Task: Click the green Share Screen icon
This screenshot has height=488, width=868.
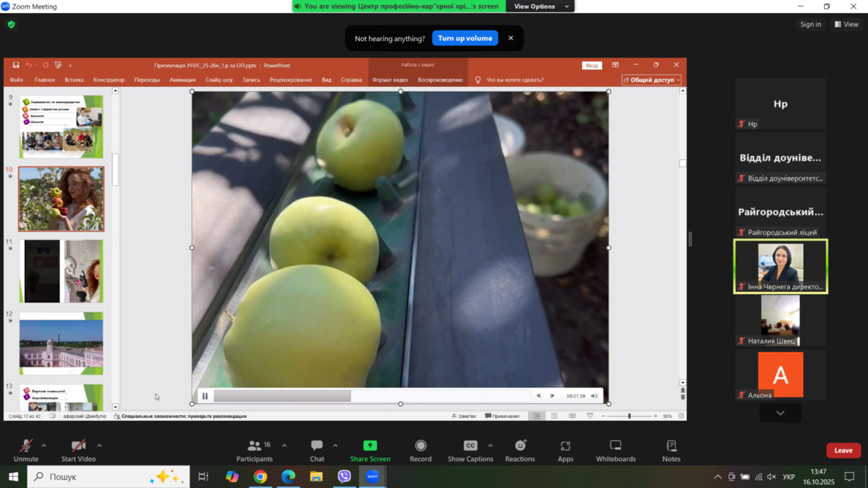Action: point(370,446)
